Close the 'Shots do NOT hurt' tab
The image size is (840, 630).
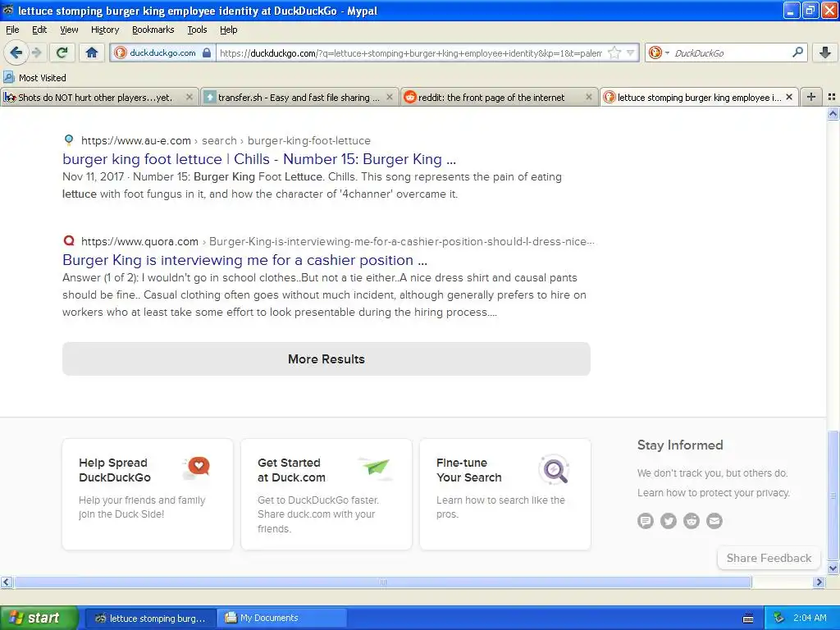click(x=189, y=97)
